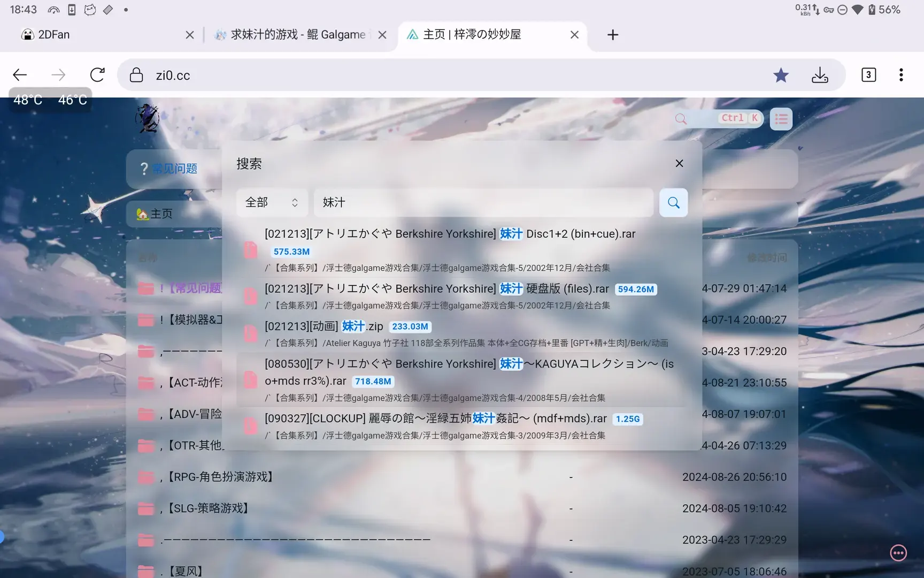Open result 妹汁 Disc1+2 (bin+cue).rar
The image size is (924, 578).
(x=461, y=250)
